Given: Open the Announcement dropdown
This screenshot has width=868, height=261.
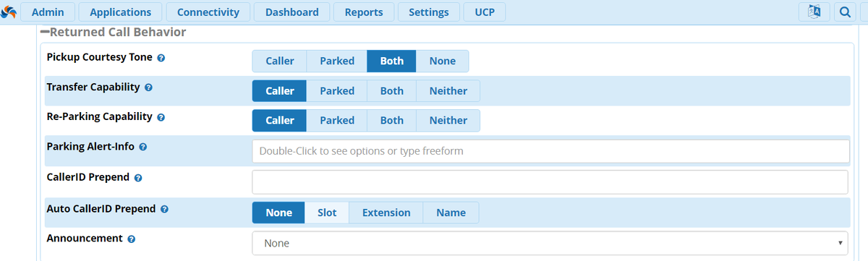Looking at the screenshot, I should coord(550,243).
